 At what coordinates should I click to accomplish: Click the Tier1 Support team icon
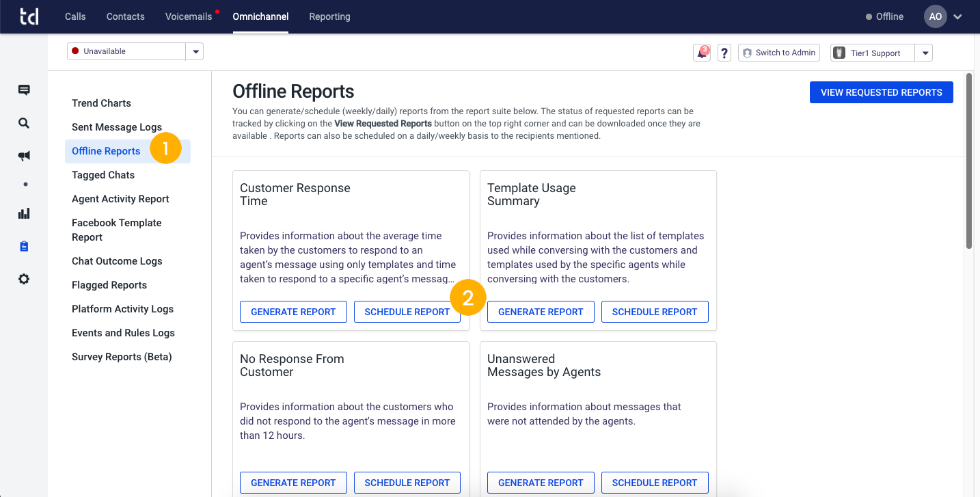point(839,53)
